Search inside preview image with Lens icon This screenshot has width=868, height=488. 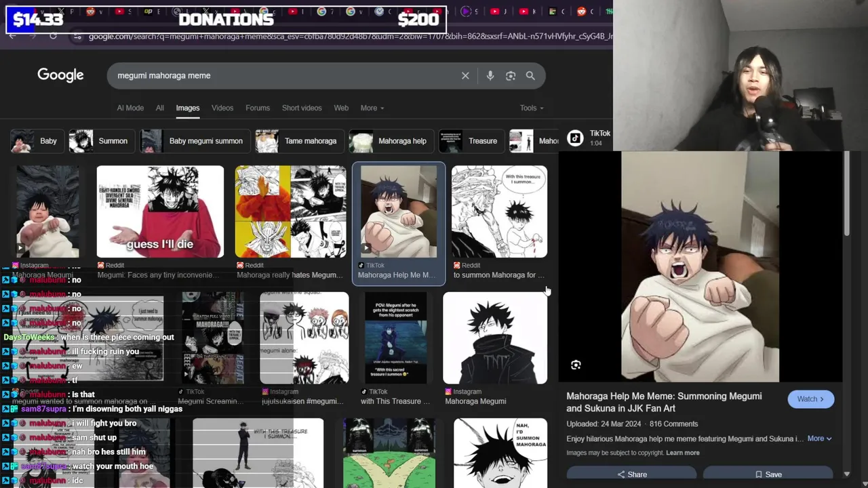(576, 365)
